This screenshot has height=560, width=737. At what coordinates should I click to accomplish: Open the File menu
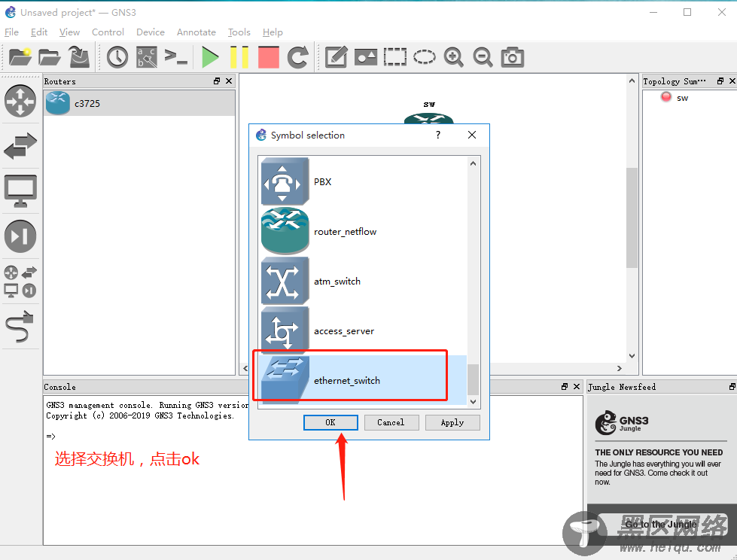(11, 32)
